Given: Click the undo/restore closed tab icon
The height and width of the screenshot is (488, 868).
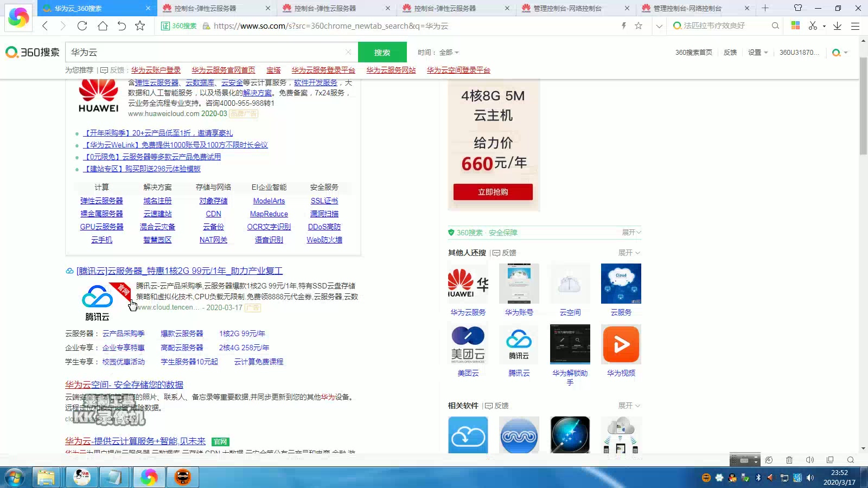Looking at the screenshot, I should point(122,25).
